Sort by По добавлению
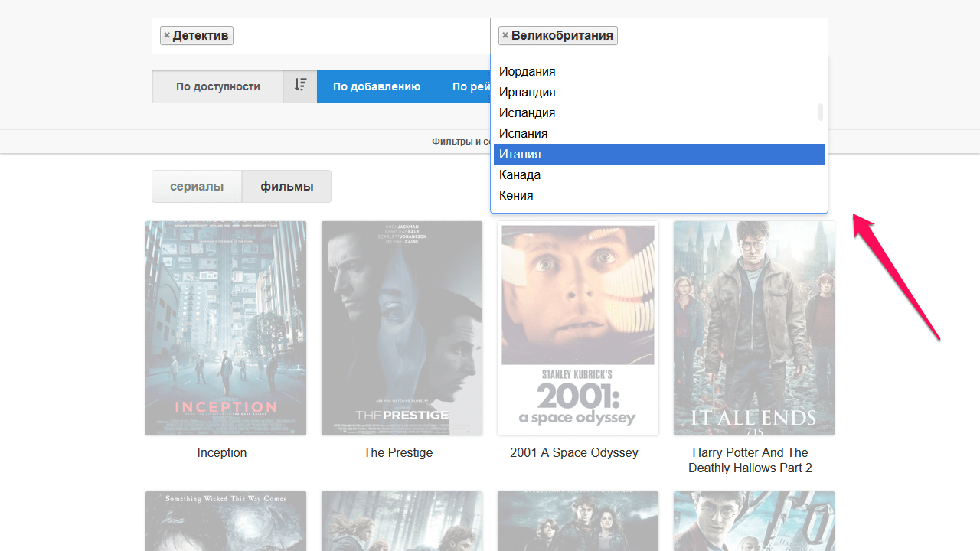This screenshot has height=551, width=980. coord(377,86)
